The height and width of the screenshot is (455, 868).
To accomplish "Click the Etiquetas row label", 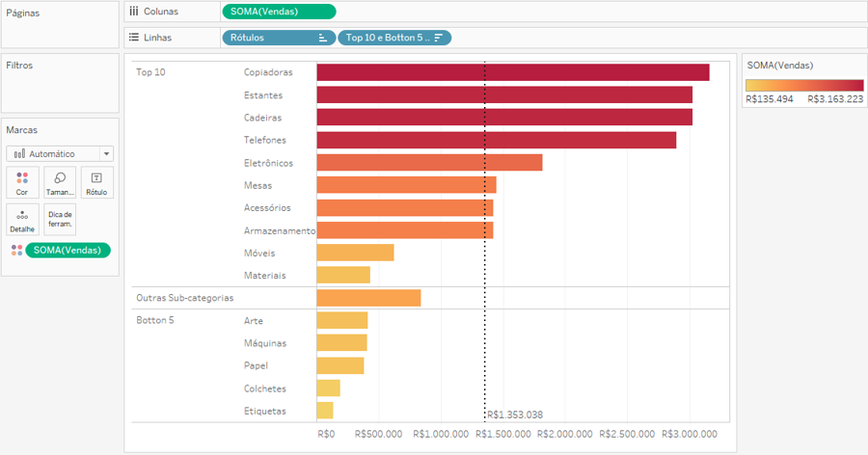I will click(x=265, y=412).
